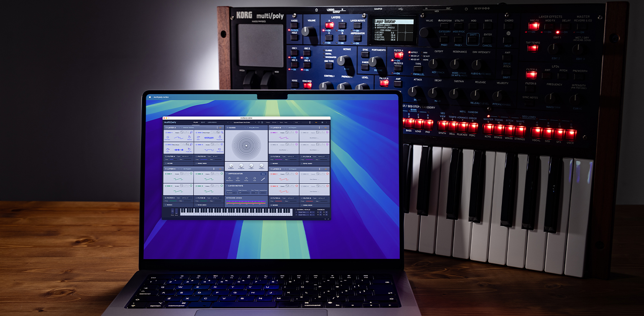Click previous Kaoss preset arrow
This screenshot has height=316, width=644.
245,127
